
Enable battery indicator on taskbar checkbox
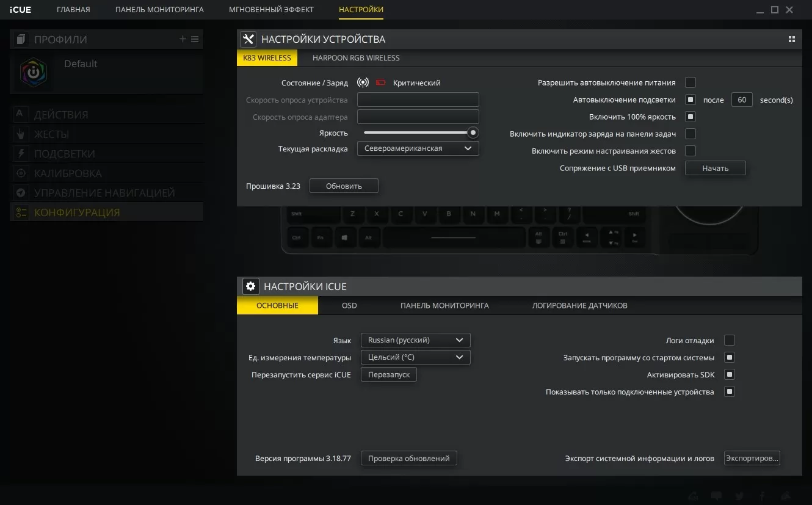pyautogui.click(x=691, y=134)
